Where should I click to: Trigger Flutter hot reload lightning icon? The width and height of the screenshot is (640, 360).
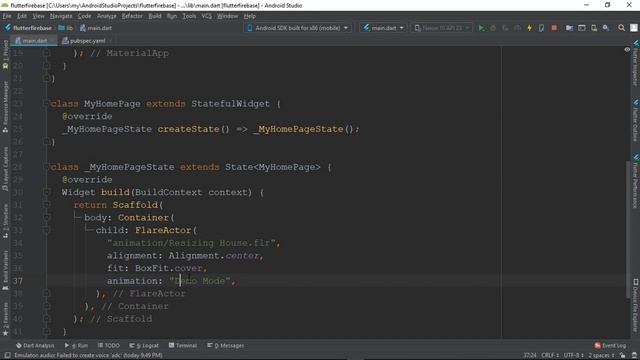click(529, 28)
